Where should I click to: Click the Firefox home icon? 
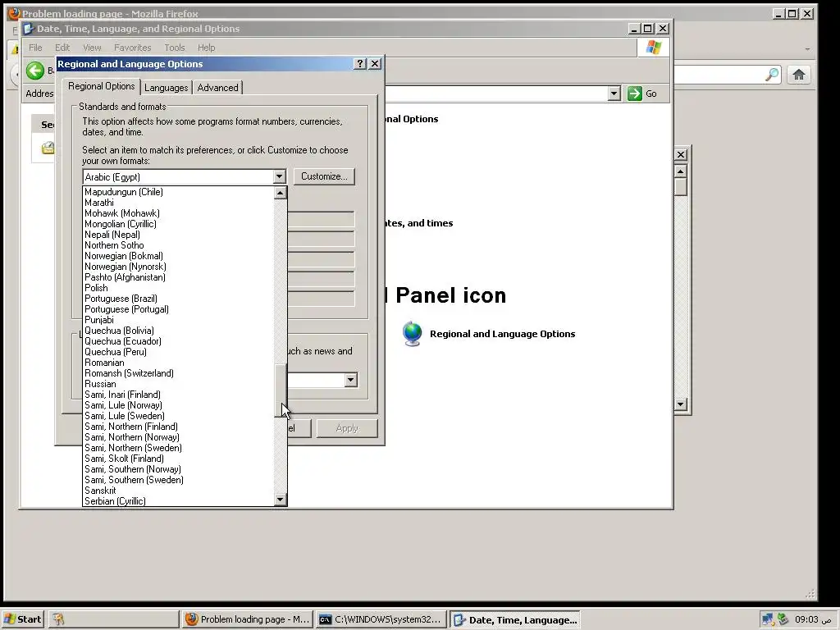tap(799, 75)
